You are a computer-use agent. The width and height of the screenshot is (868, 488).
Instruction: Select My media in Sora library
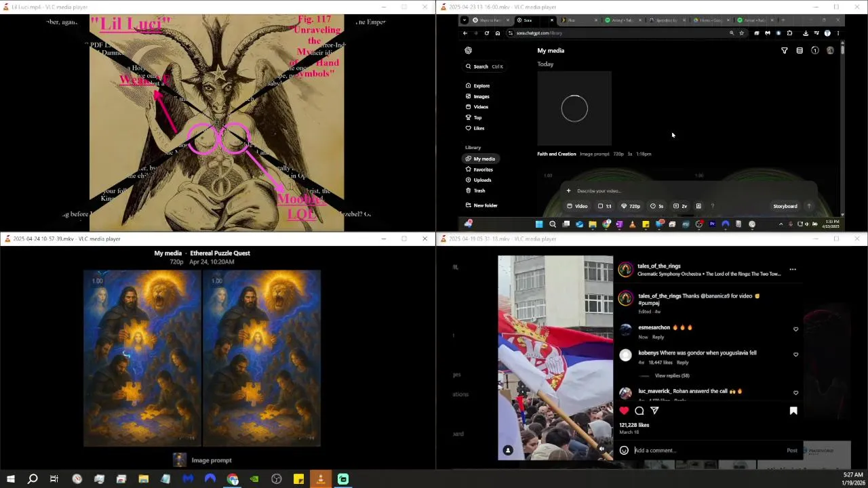click(480, 159)
